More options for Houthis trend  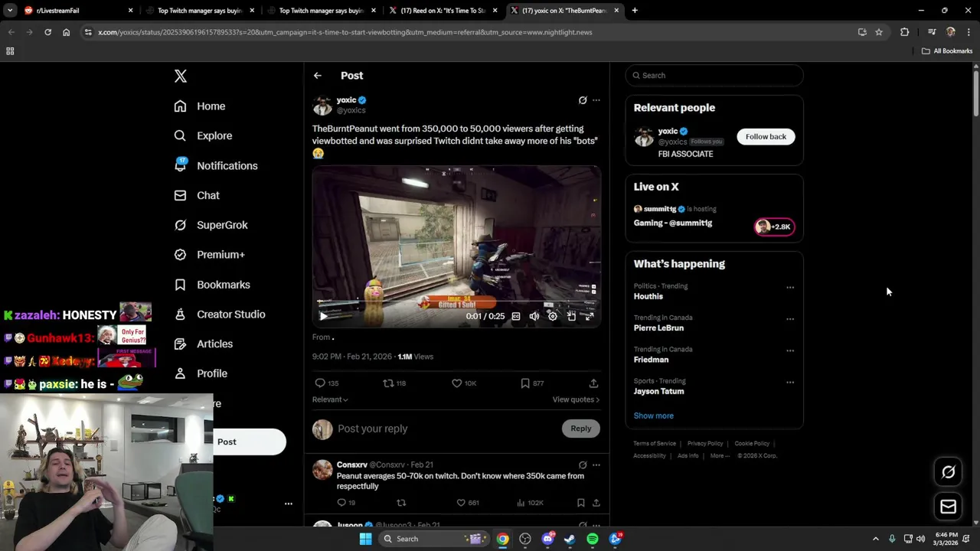pyautogui.click(x=790, y=288)
